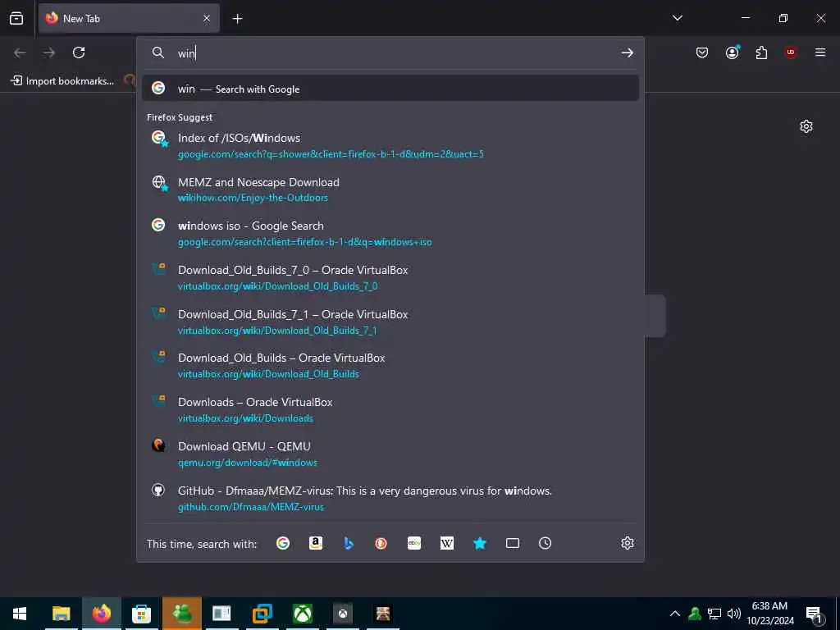
Task: Open the volume speaker icon
Action: pyautogui.click(x=734, y=614)
